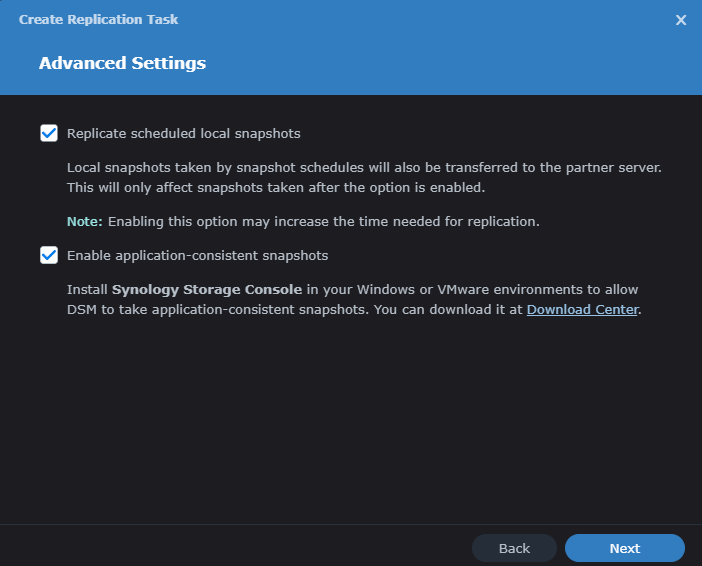
Task: Proceed by clicking the Next button
Action: coord(624,548)
